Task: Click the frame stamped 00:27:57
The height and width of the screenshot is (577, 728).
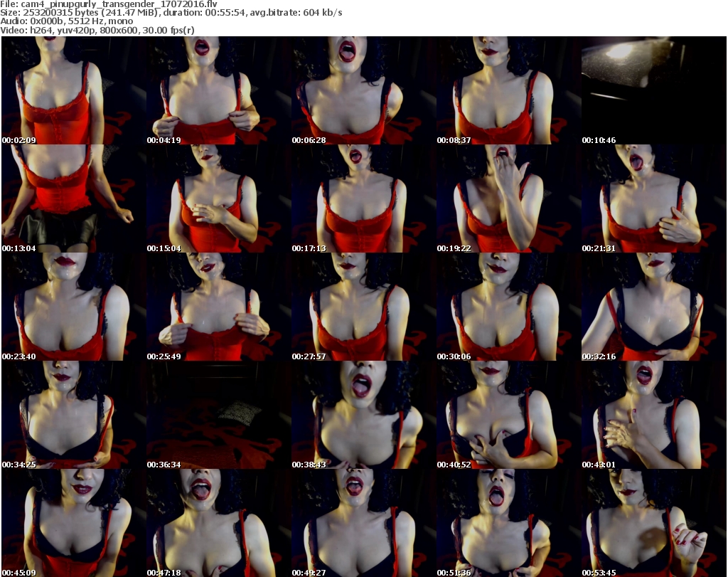Action: coord(363,307)
